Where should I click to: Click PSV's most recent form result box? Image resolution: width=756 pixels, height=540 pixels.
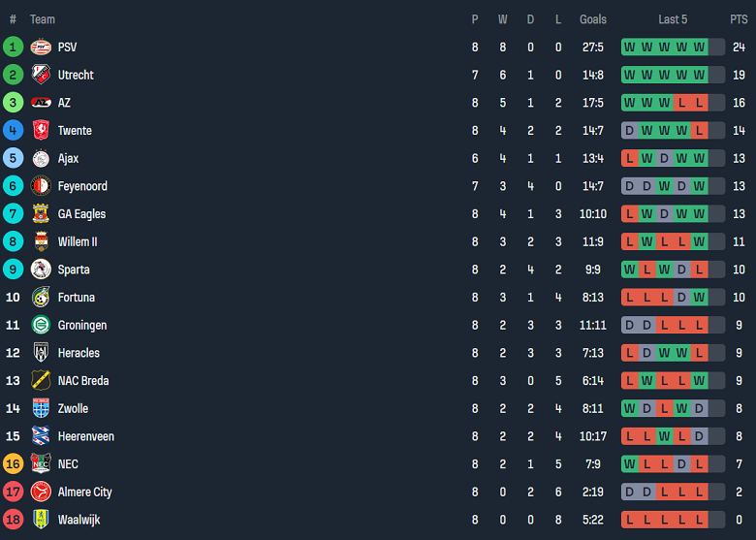tap(699, 47)
